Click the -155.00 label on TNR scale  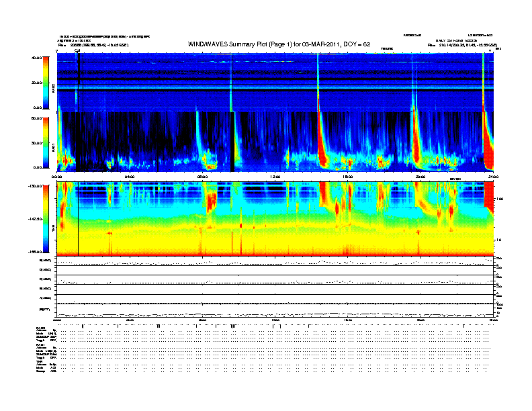[36, 252]
